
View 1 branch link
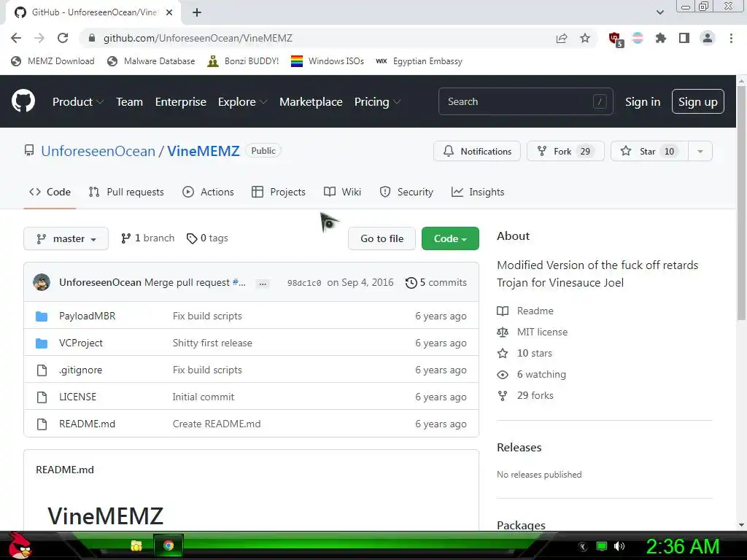pyautogui.click(x=147, y=238)
